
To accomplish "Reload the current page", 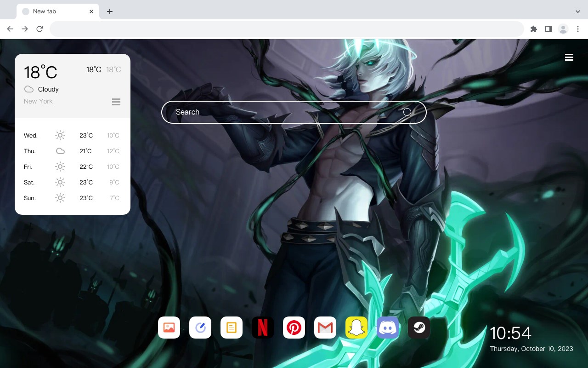I will pos(40,29).
